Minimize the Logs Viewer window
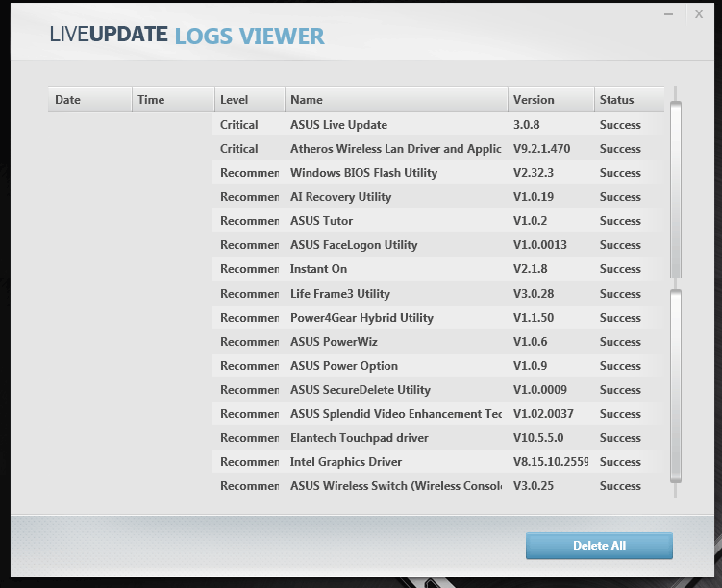This screenshot has width=722, height=588. (x=668, y=14)
